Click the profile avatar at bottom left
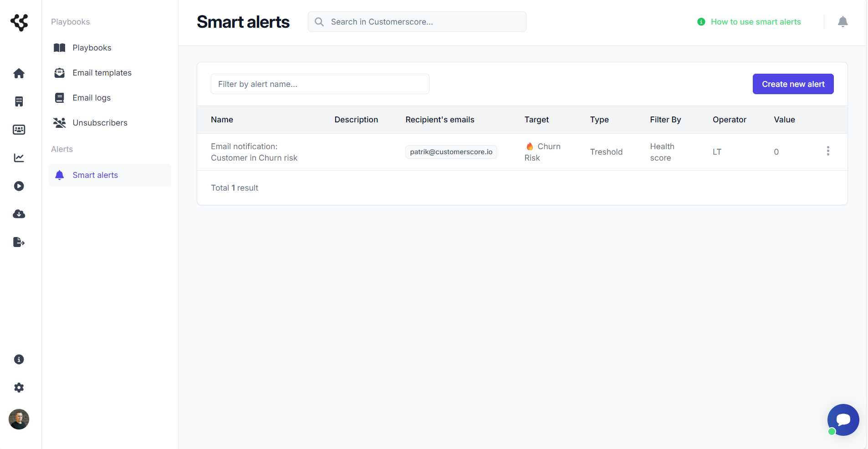This screenshot has height=449, width=868. coord(19,419)
